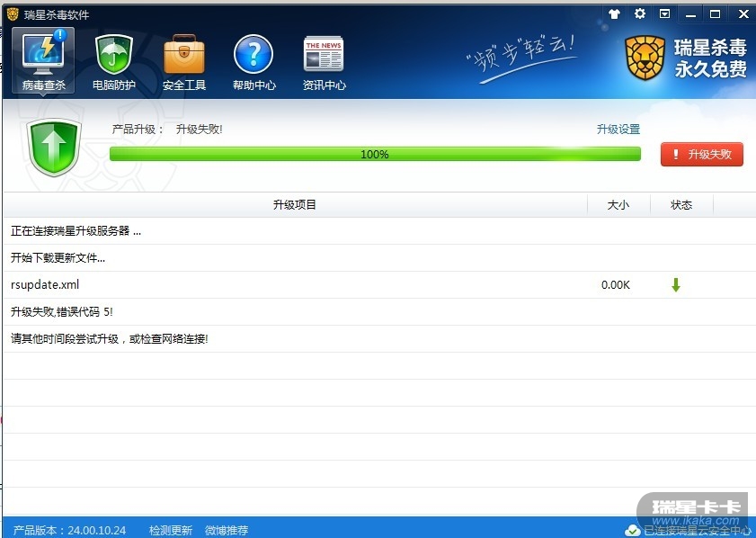Click the green download arrow status icon
Viewport: 756px width, 538px height.
pos(676,285)
